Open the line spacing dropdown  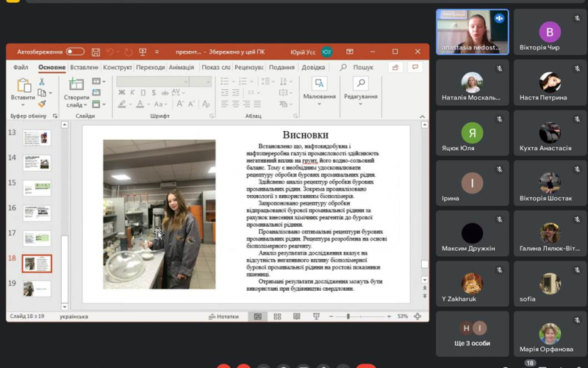click(268, 81)
